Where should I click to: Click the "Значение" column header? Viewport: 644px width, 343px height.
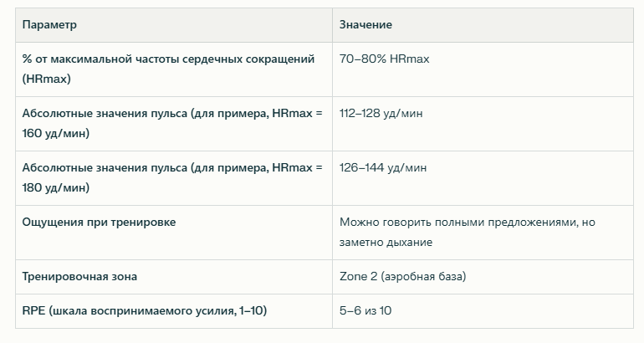click(365, 25)
